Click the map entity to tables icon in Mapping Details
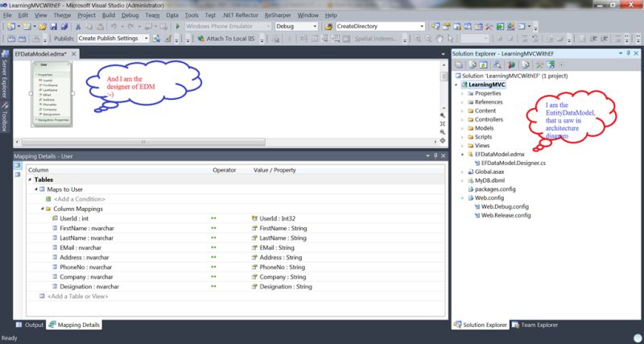The width and height of the screenshot is (644, 344). coord(18,165)
